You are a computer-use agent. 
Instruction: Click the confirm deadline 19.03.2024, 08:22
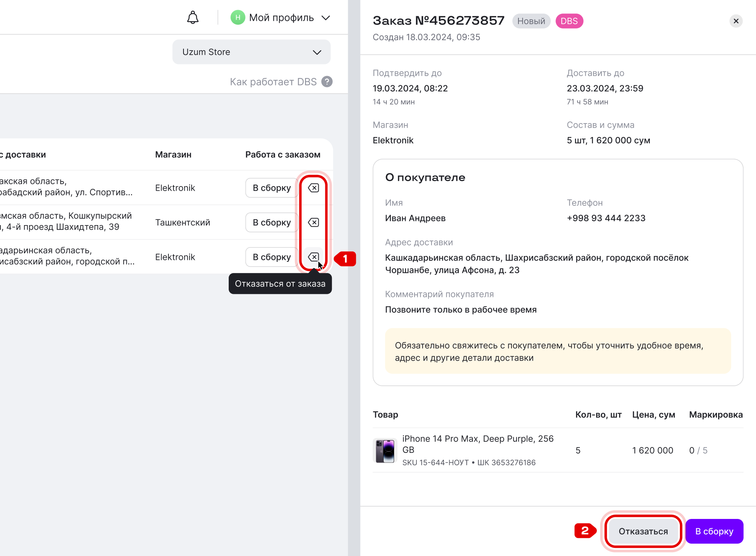click(x=410, y=88)
